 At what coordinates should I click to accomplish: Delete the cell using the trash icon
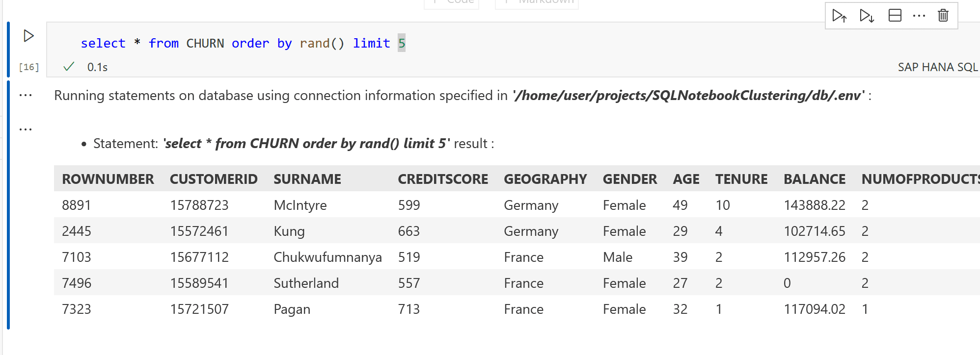(943, 15)
